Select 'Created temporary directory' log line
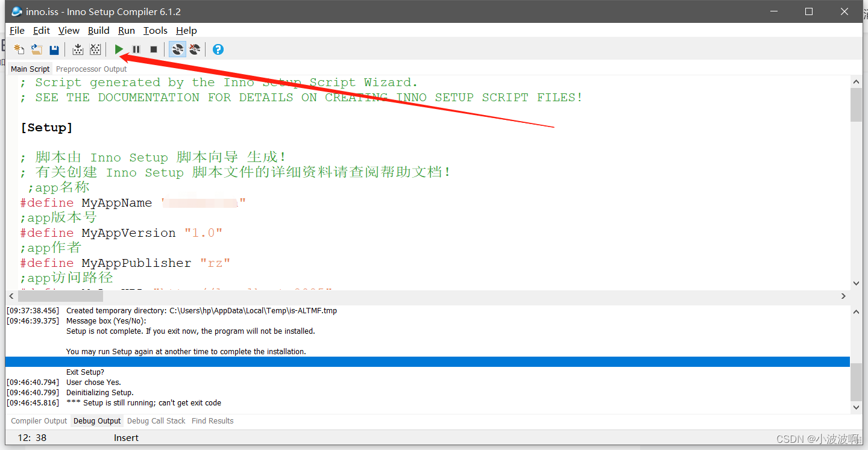The image size is (868, 450). [x=201, y=311]
